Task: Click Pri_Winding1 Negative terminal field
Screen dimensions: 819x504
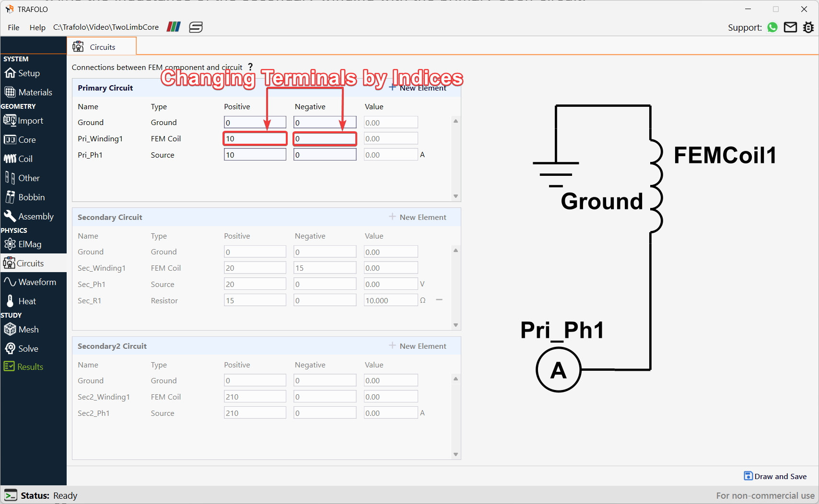Action: pos(325,138)
